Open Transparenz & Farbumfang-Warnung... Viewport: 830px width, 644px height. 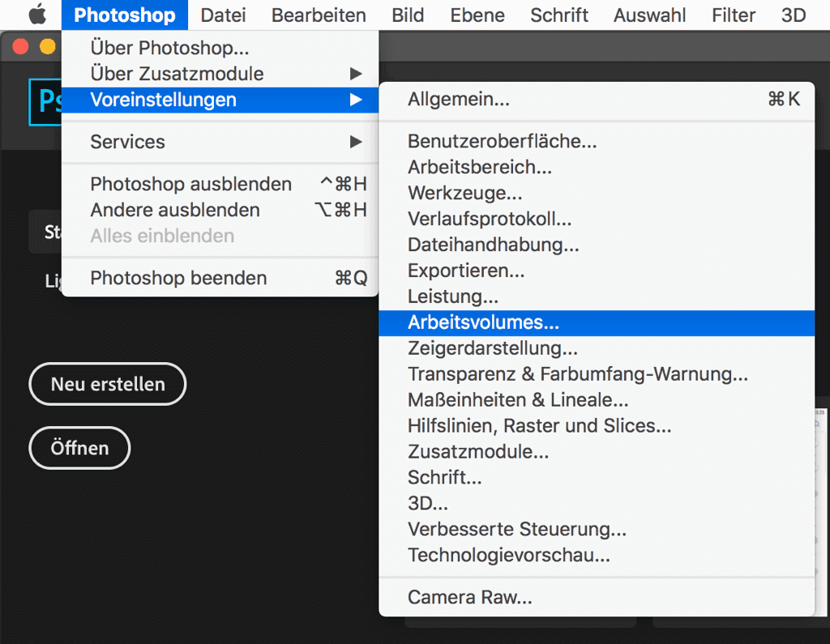(x=597, y=374)
